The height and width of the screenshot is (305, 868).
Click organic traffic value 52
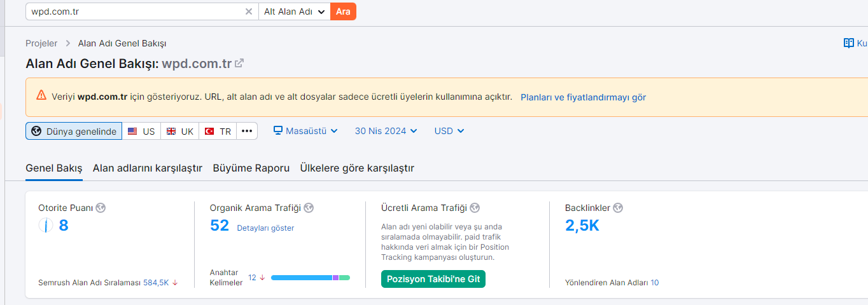coord(220,226)
